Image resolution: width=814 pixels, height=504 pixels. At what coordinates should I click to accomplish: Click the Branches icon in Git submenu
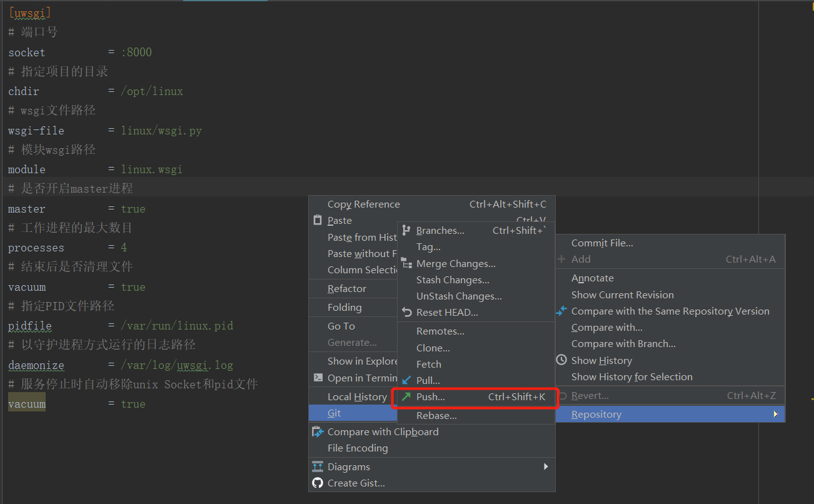pos(406,231)
